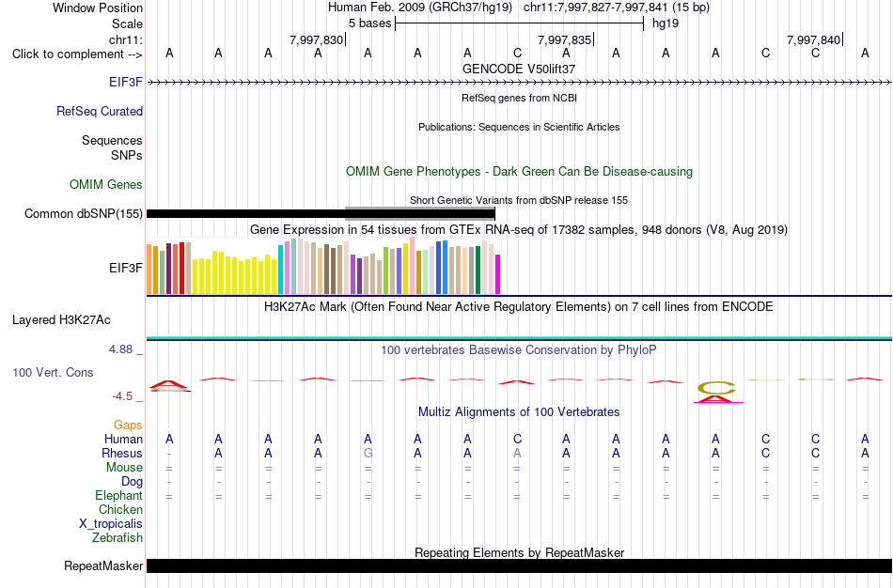893x588 pixels.
Task: Select the Mouse alignment row label
Action: pyautogui.click(x=124, y=468)
